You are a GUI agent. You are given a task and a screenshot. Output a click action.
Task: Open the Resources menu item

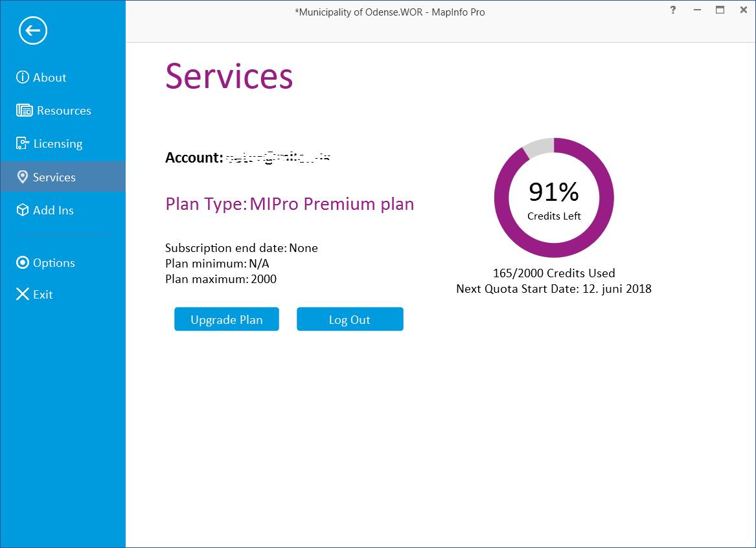point(63,111)
